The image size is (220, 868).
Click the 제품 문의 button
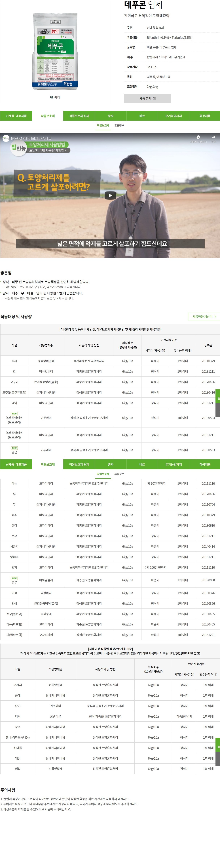(148, 98)
